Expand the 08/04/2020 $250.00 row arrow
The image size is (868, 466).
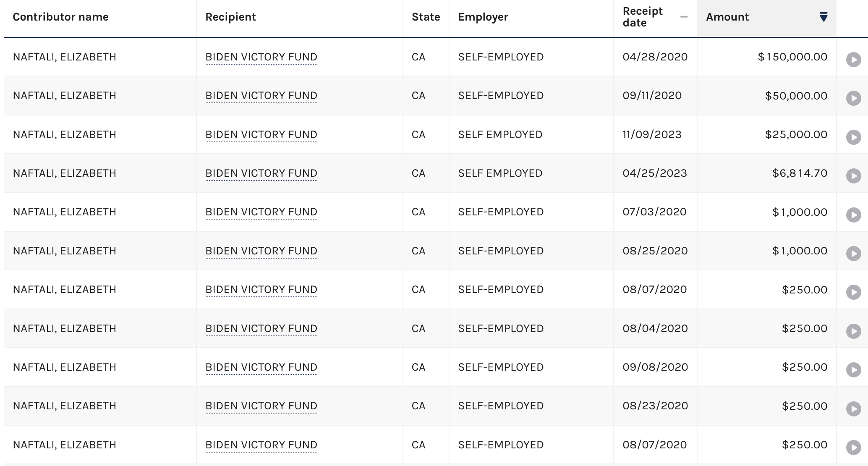(853, 331)
